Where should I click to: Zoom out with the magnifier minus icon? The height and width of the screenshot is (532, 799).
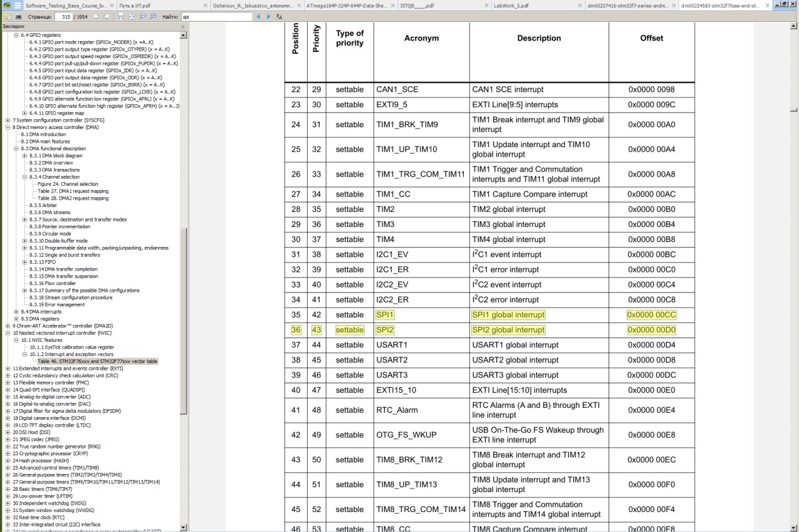pyautogui.click(x=143, y=16)
